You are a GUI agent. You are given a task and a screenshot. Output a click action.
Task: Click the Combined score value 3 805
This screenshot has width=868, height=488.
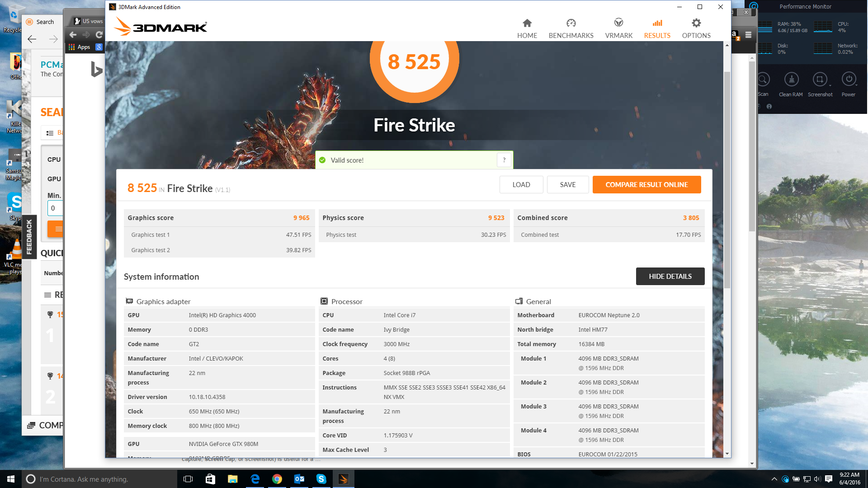click(691, 218)
